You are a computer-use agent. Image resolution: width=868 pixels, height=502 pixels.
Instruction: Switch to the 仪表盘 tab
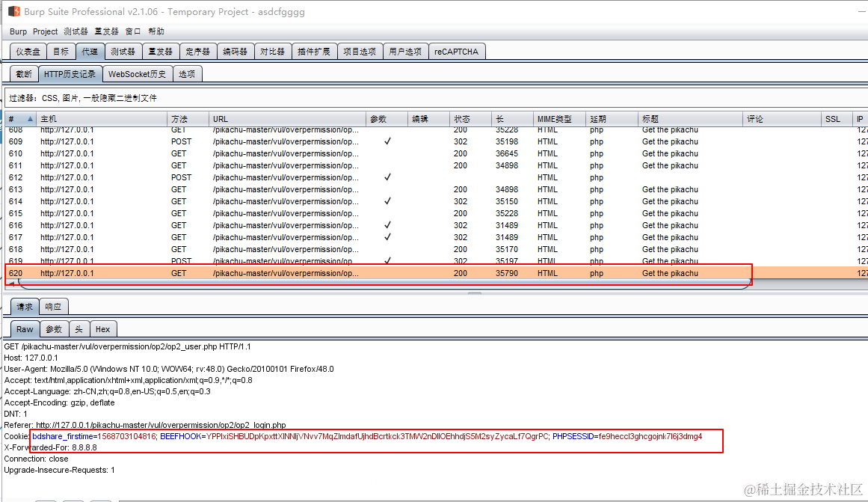[x=28, y=52]
